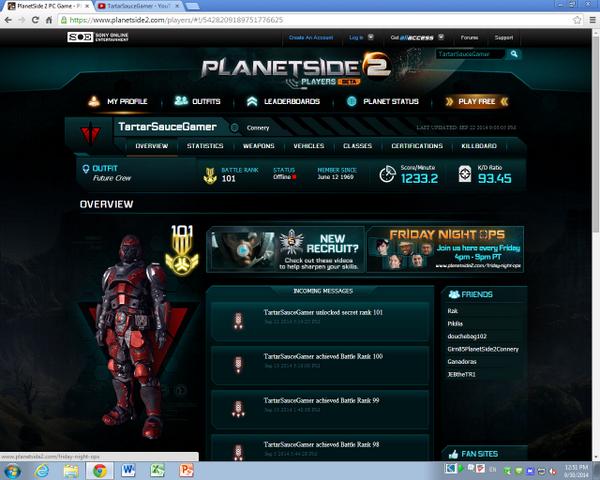Click the Battle Rank 100 message icon
The image size is (600, 480).
[x=238, y=364]
